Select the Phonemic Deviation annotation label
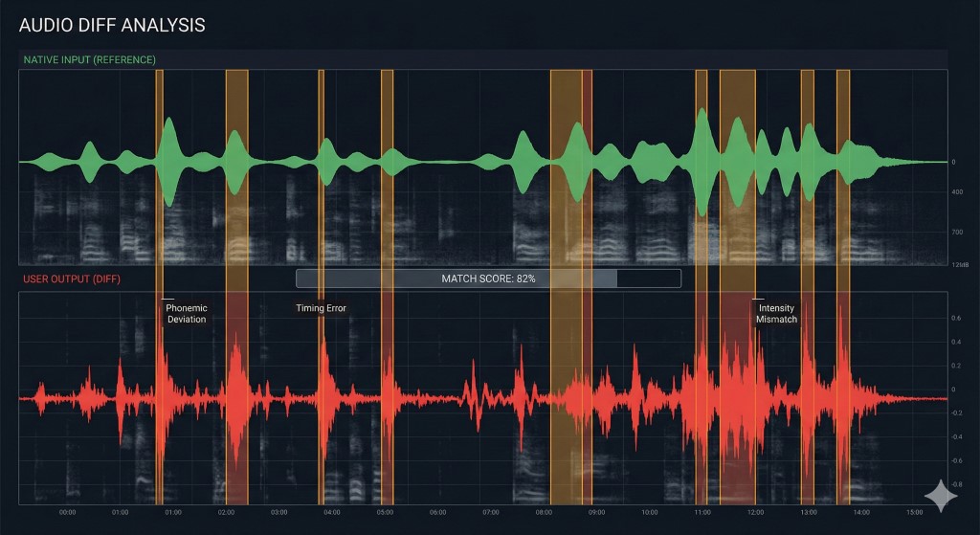980x535 pixels. (187, 314)
